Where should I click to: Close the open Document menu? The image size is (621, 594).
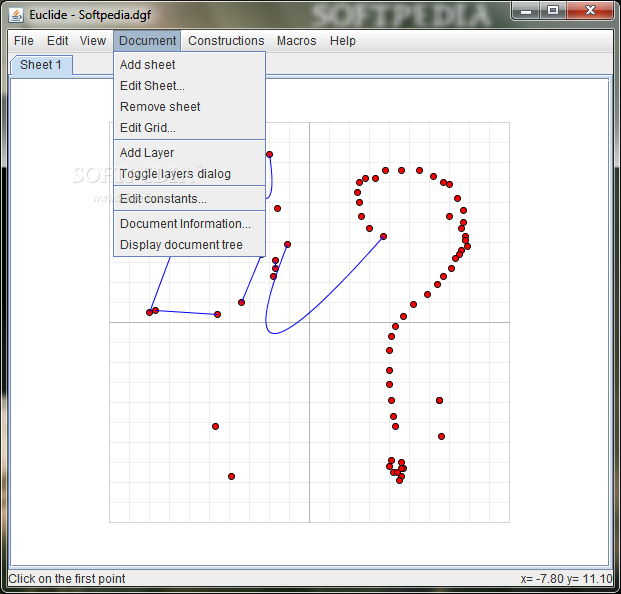[147, 41]
